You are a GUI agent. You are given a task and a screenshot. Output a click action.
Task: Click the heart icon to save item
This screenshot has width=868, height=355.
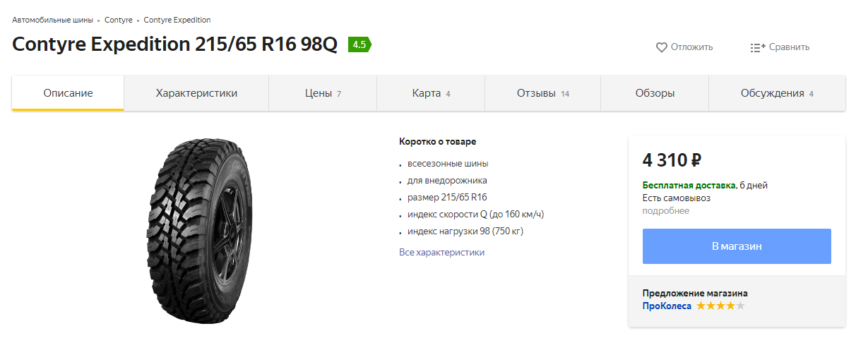pos(662,47)
